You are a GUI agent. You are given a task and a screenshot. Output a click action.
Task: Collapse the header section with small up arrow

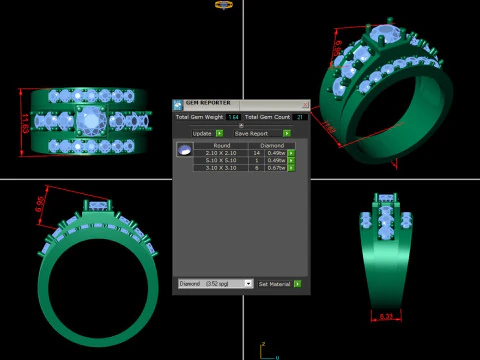[x=241, y=125]
